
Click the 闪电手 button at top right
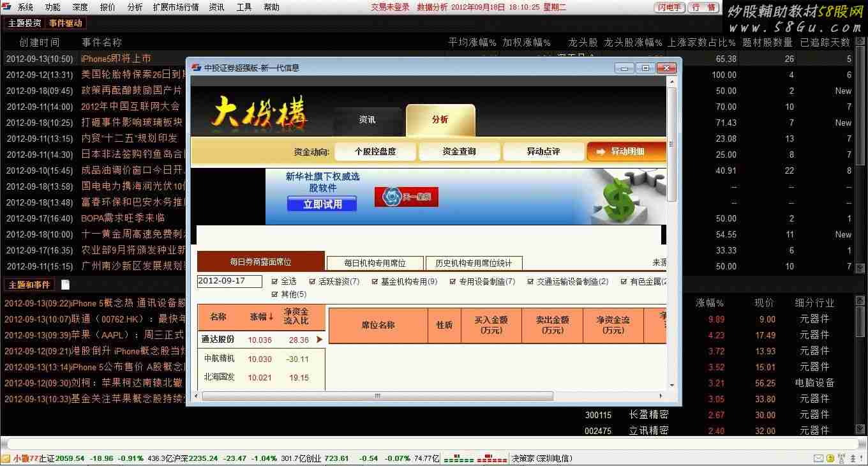670,8
